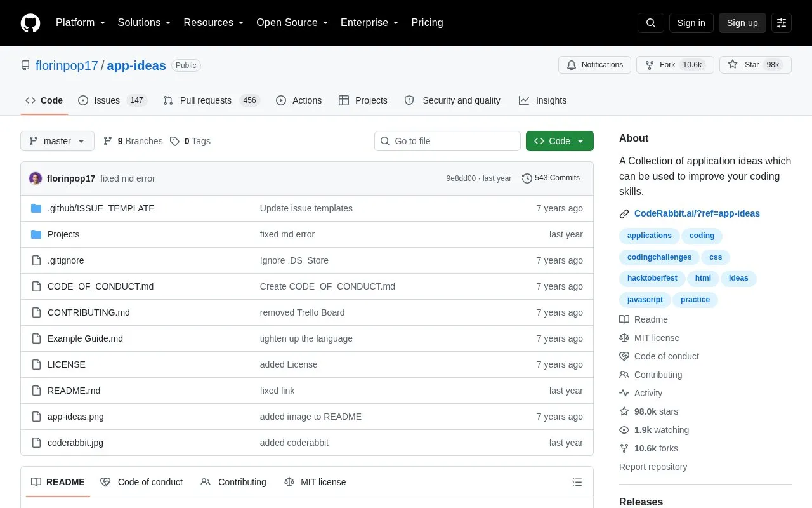The width and height of the screenshot is (812, 508).
Task: Open the GitHub homepage logo
Action: tap(30, 23)
